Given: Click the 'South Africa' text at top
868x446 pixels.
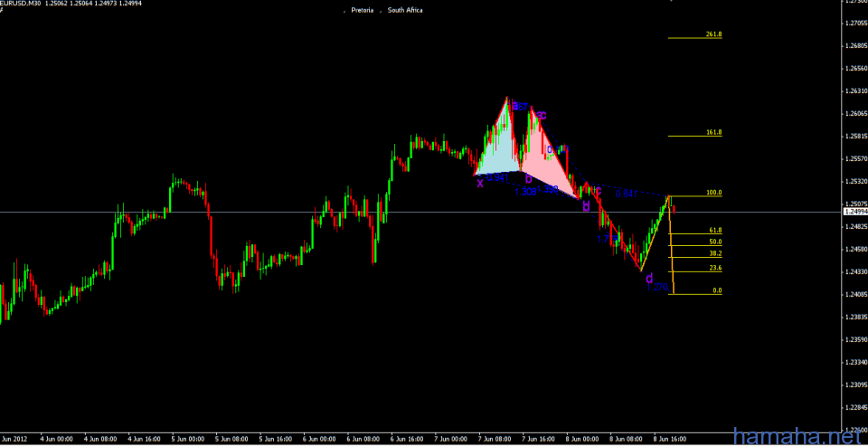Looking at the screenshot, I should pos(405,10).
